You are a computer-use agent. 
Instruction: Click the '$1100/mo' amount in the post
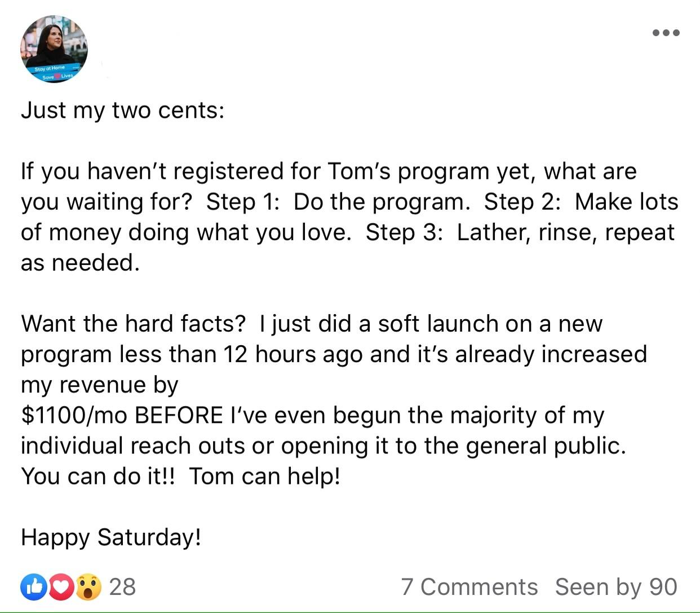[x=74, y=415]
